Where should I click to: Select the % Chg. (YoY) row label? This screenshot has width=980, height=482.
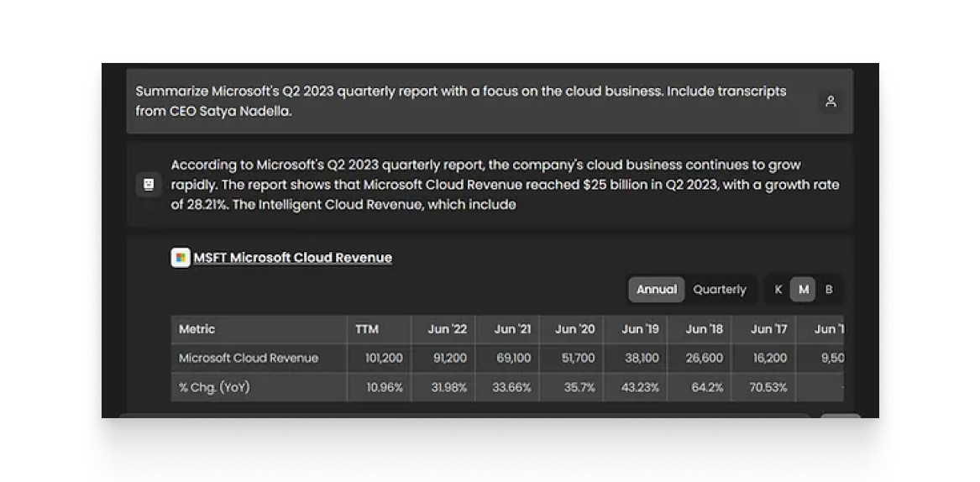[214, 387]
